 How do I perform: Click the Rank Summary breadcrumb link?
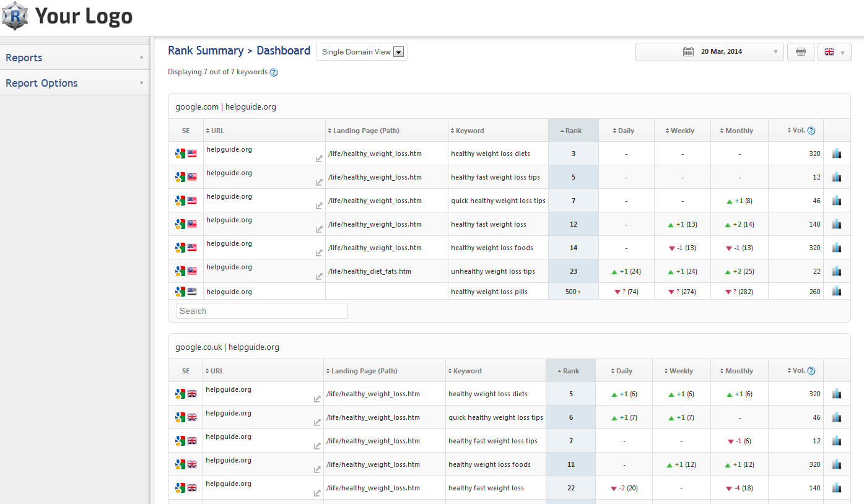pyautogui.click(x=206, y=51)
